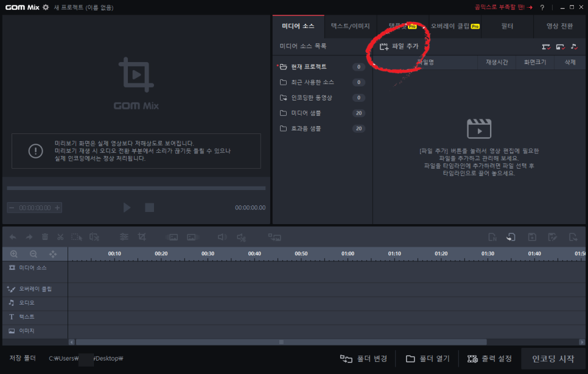Image resolution: width=588 pixels, height=374 pixels.
Task: Click the new project page icon
Action: [x=492, y=237]
